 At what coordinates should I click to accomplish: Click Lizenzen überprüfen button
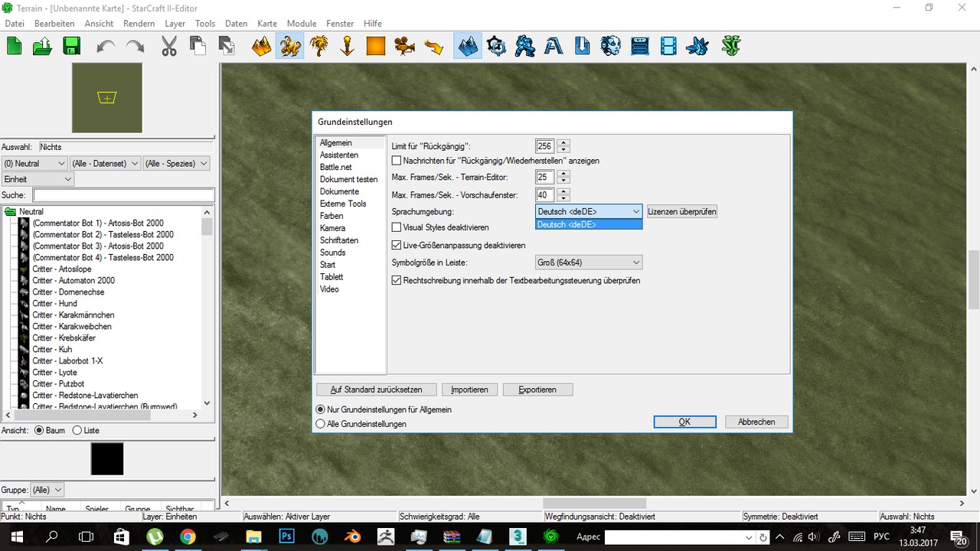[682, 211]
